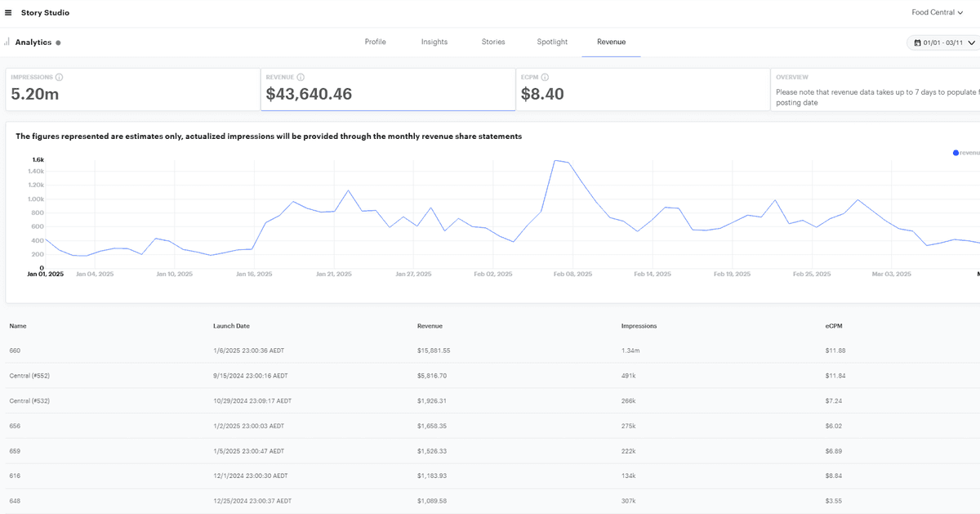Open the Stories tab

click(493, 42)
